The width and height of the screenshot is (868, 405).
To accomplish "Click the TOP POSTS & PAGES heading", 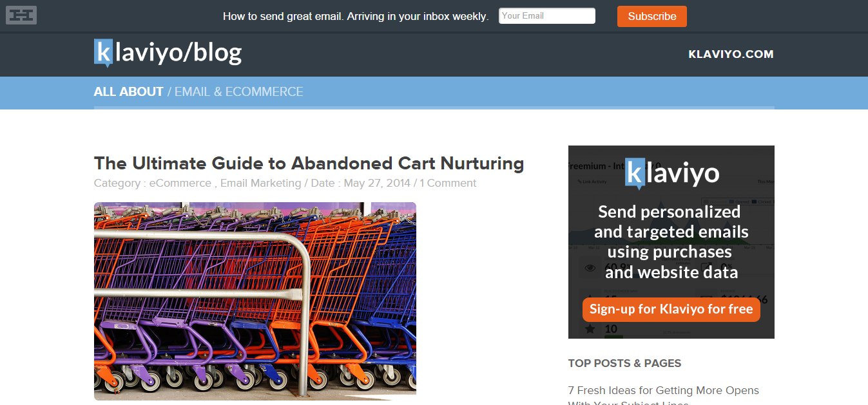I will click(x=624, y=363).
